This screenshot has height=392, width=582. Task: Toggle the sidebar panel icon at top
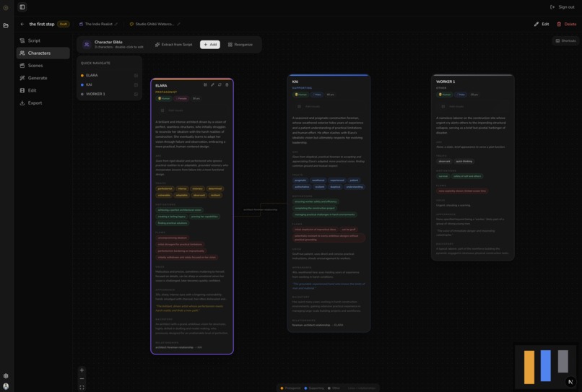[x=22, y=7]
